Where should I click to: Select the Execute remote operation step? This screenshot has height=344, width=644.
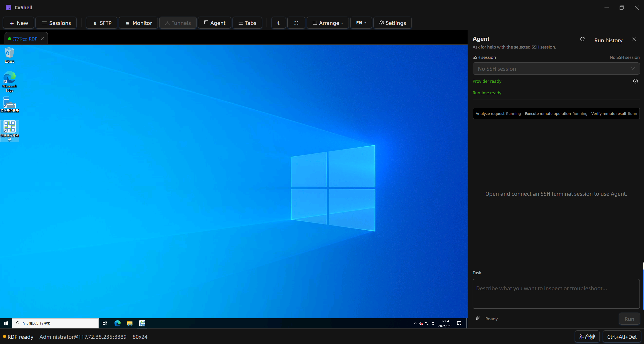[x=556, y=114]
